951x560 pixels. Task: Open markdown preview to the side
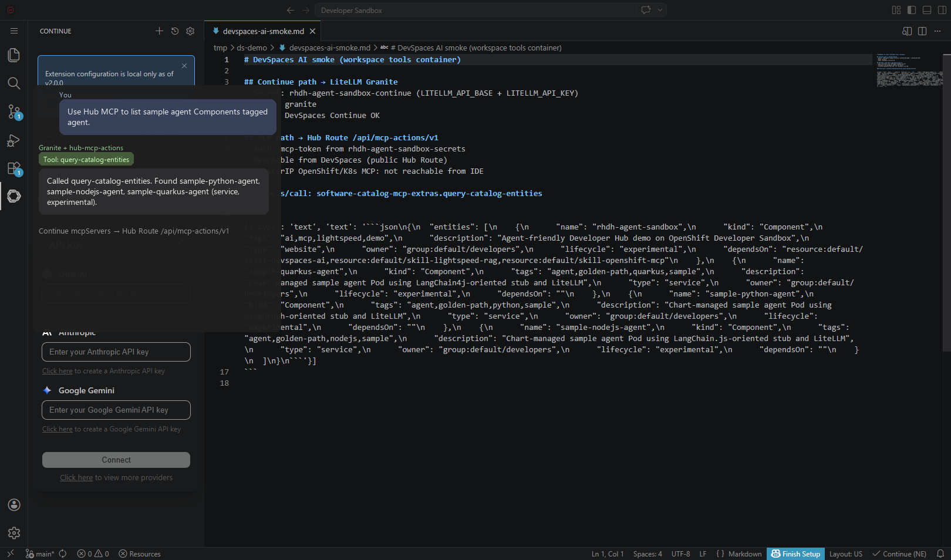(x=907, y=31)
